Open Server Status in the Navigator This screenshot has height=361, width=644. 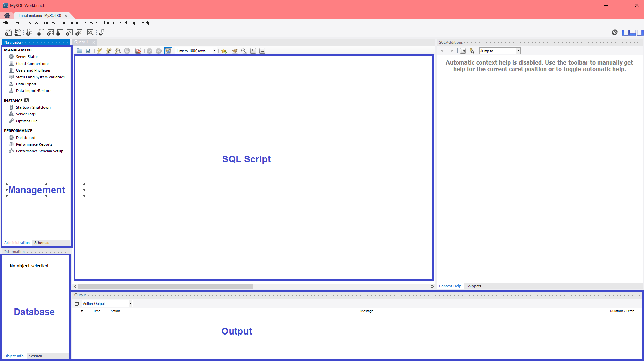(27, 56)
